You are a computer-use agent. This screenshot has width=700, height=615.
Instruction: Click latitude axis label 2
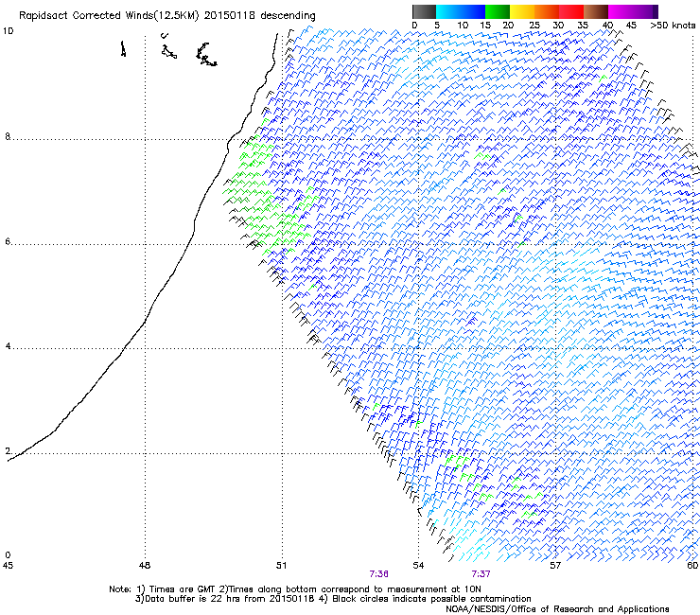tap(8, 451)
